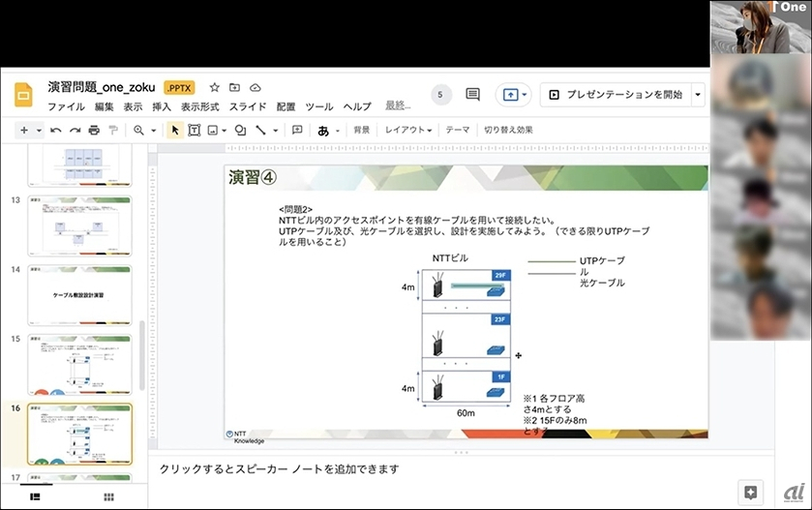812x510 pixels.
Task: Click the あ input tools icon
Action: coord(323,131)
